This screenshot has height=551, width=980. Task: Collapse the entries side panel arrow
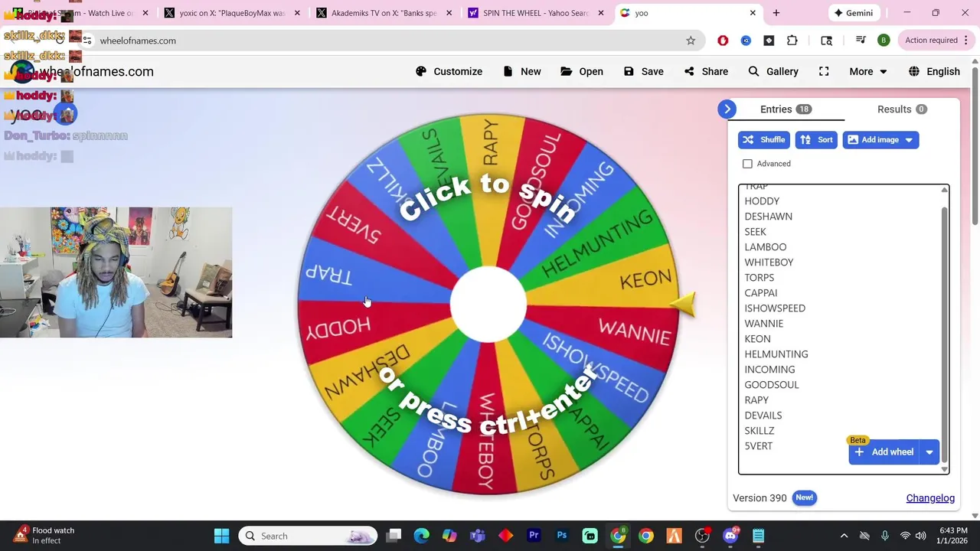[x=727, y=109]
